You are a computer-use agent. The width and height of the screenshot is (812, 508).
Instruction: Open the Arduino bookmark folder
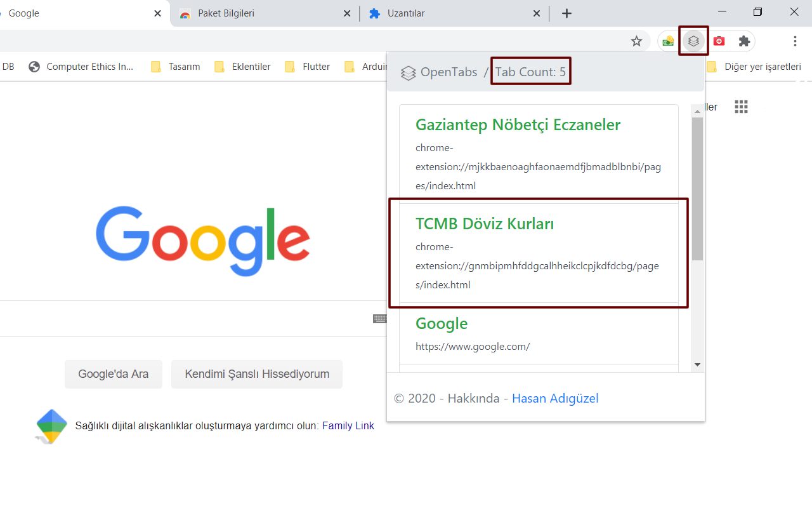(x=365, y=67)
